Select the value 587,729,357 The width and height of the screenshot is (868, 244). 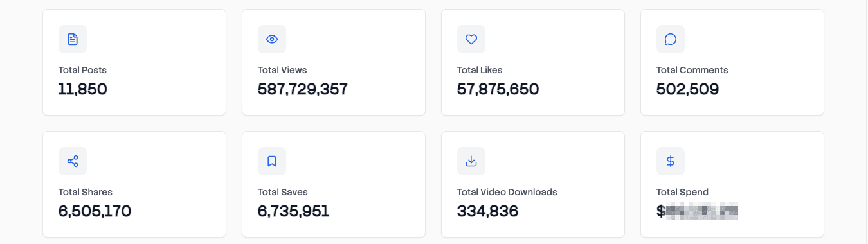coord(303,89)
